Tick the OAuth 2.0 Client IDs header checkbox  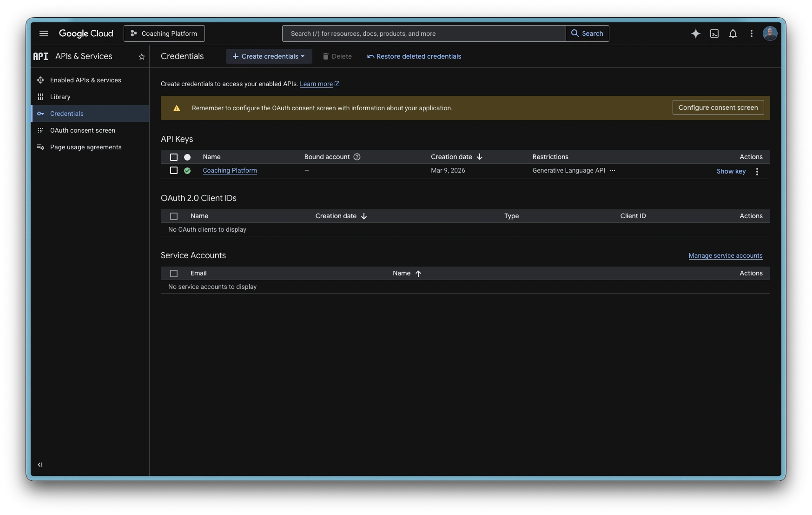point(174,216)
